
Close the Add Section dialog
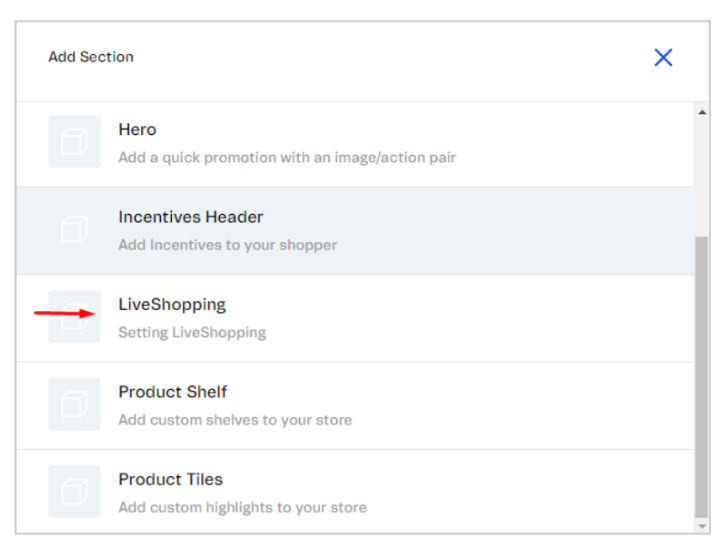click(x=663, y=58)
